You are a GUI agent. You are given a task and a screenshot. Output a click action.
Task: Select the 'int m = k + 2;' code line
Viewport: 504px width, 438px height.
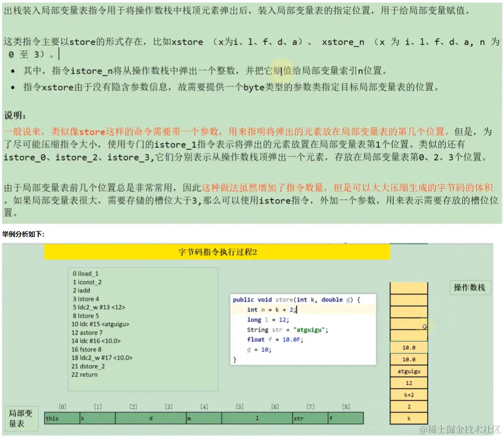[x=272, y=310]
